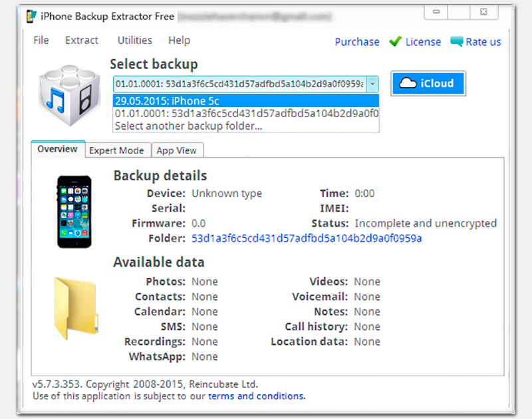Switch to the App View tab
The image size is (532, 419).
(x=176, y=150)
